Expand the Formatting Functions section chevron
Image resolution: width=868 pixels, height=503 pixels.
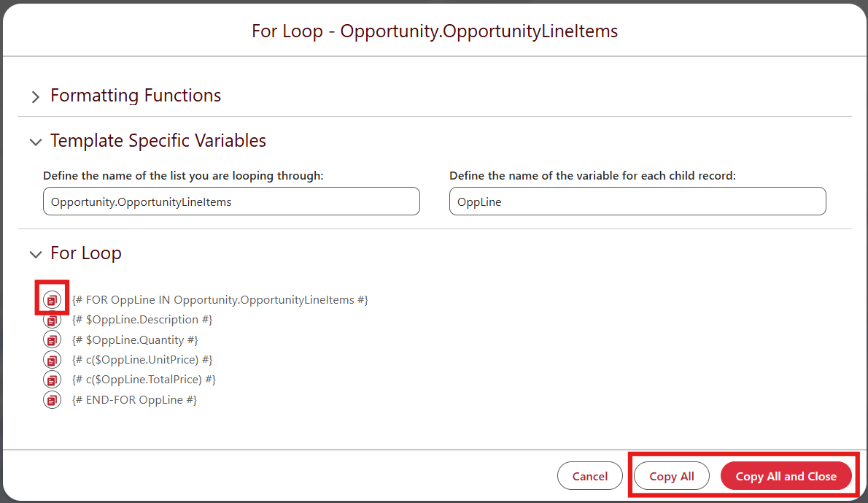coord(36,97)
